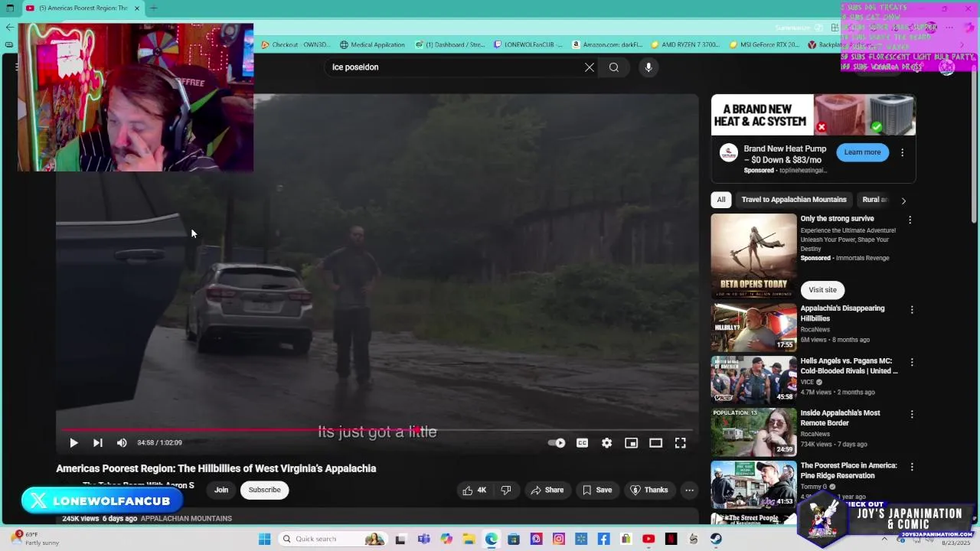
Task: Open options for 'The Poorest Place in America'
Action: pos(911,467)
